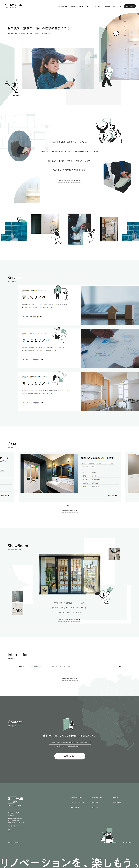This screenshot has width=139, height=868.
Task: Click the 新着情報一覧を見る link
Action: click(x=69, y=679)
